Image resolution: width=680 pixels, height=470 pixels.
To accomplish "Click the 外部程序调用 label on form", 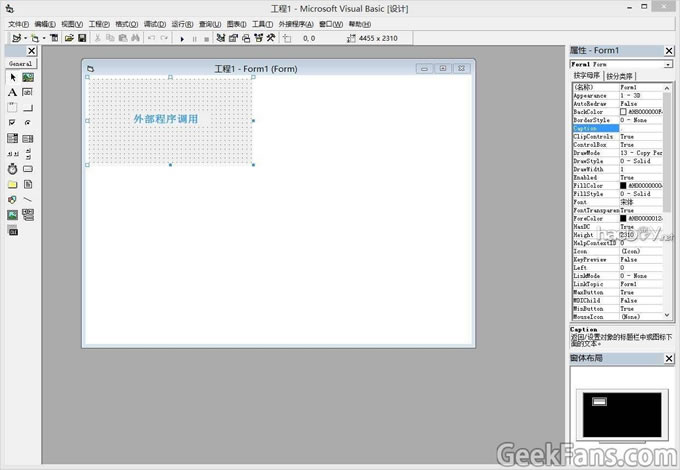I will pyautogui.click(x=166, y=119).
